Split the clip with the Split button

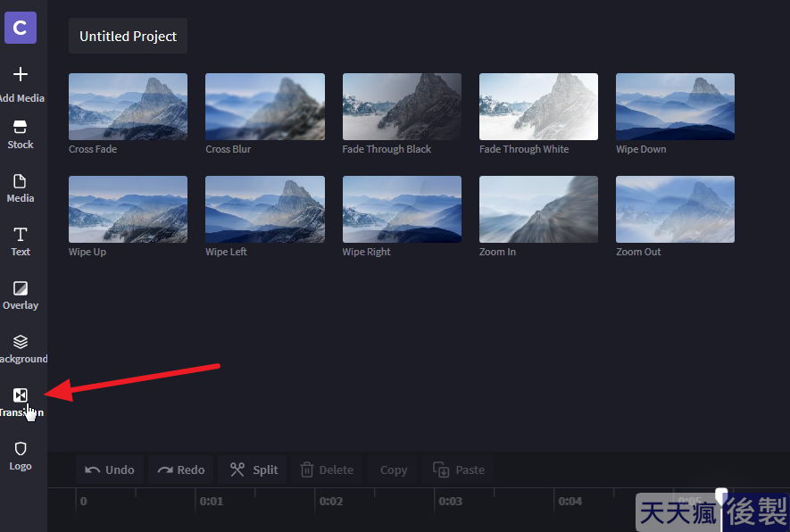(x=254, y=470)
